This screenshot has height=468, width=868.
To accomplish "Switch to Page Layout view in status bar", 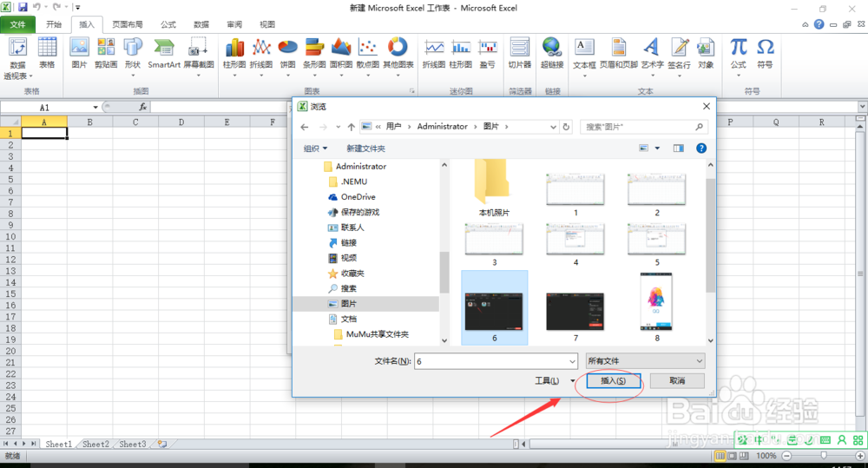I will click(732, 455).
